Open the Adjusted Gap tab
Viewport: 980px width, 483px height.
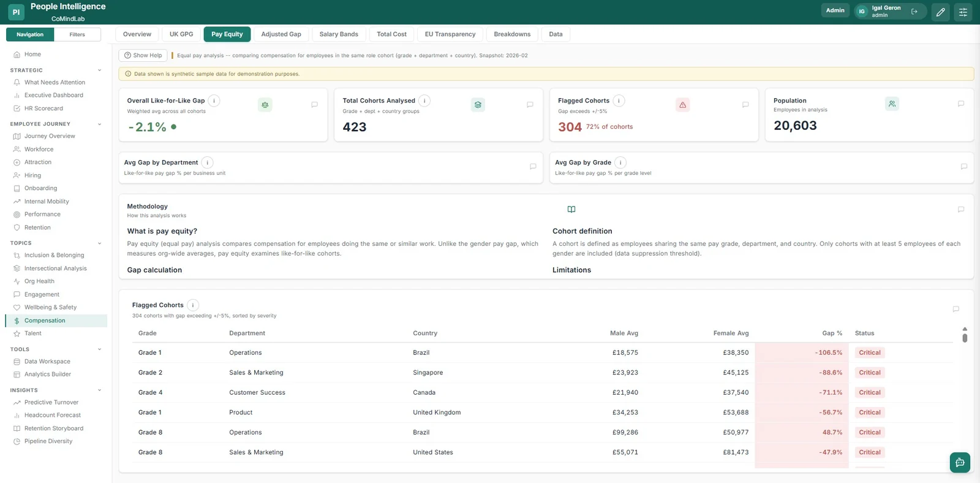[x=281, y=34]
